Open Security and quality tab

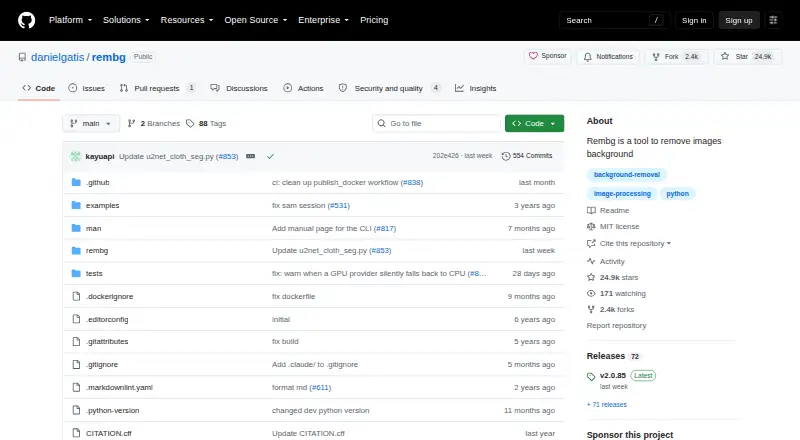pyautogui.click(x=389, y=88)
